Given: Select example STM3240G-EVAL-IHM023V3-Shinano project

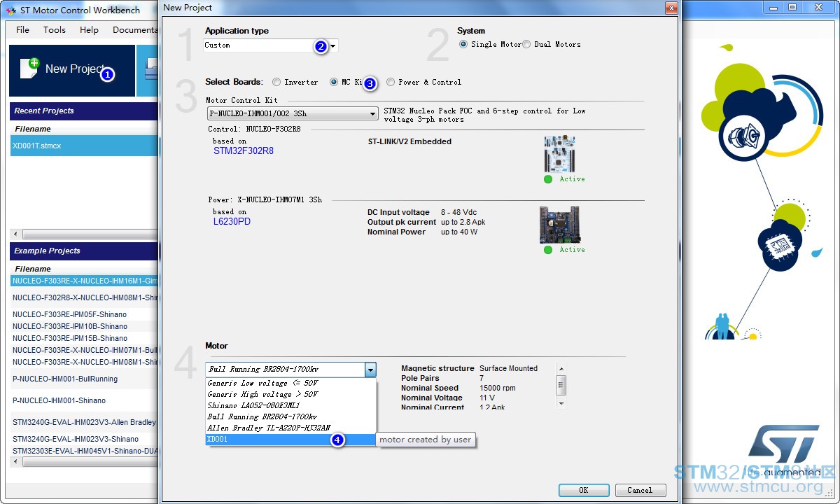Looking at the screenshot, I should point(84,439).
